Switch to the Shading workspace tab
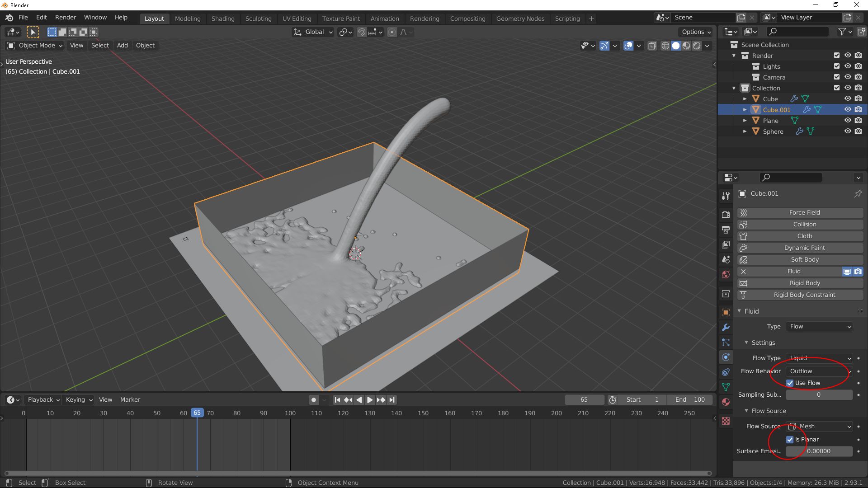Viewport: 868px width, 488px height. [x=223, y=19]
